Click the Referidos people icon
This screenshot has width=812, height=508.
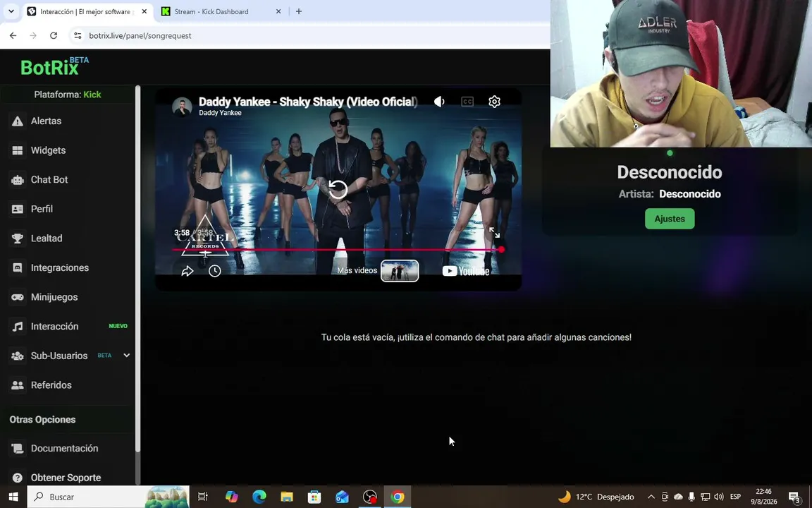click(18, 385)
